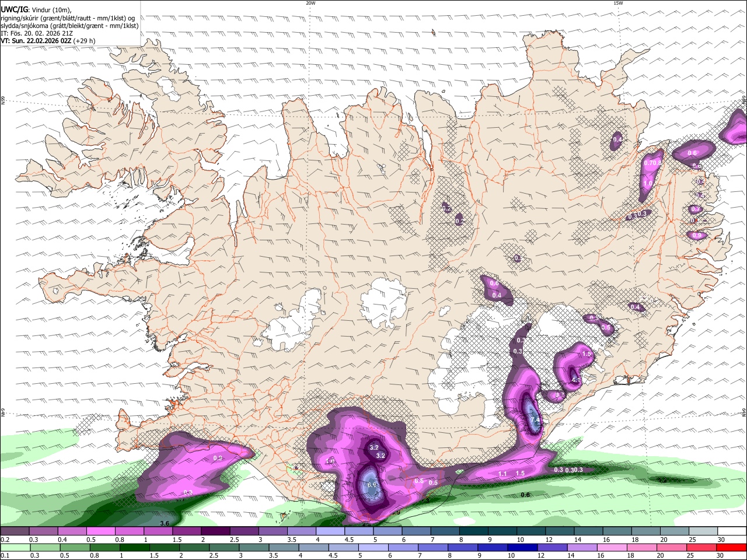Click the '0.2' label in top legend row

click(5, 540)
